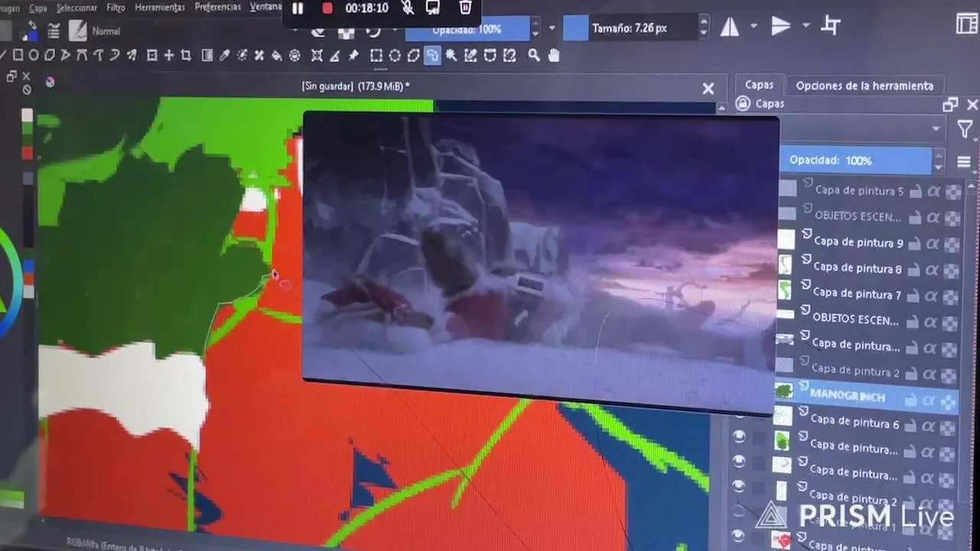Click the layer Opacidad spinner arrows

click(x=938, y=161)
